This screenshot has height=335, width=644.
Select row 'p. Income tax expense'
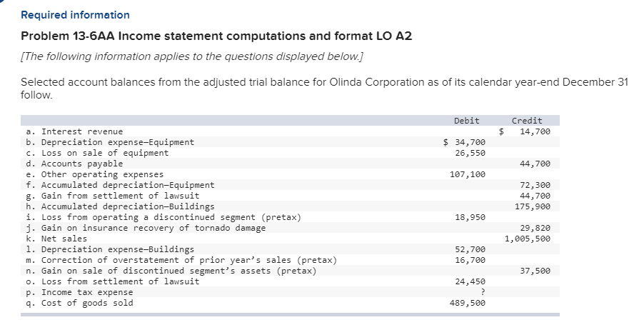[x=290, y=292]
